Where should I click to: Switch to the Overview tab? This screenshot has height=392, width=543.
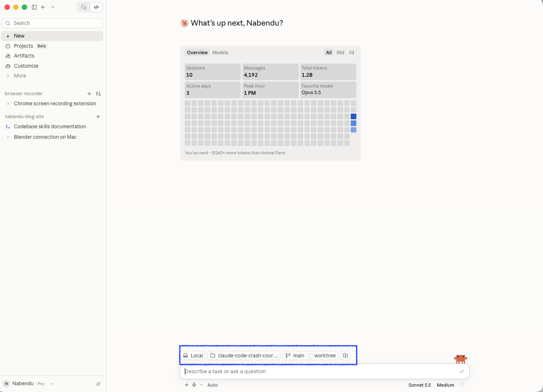click(x=197, y=53)
